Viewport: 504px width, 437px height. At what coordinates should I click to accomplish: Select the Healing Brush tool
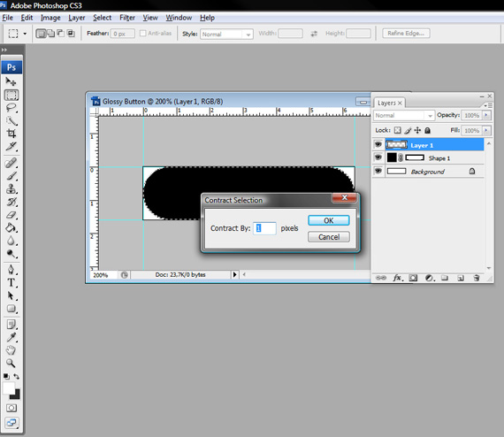coord(11,163)
